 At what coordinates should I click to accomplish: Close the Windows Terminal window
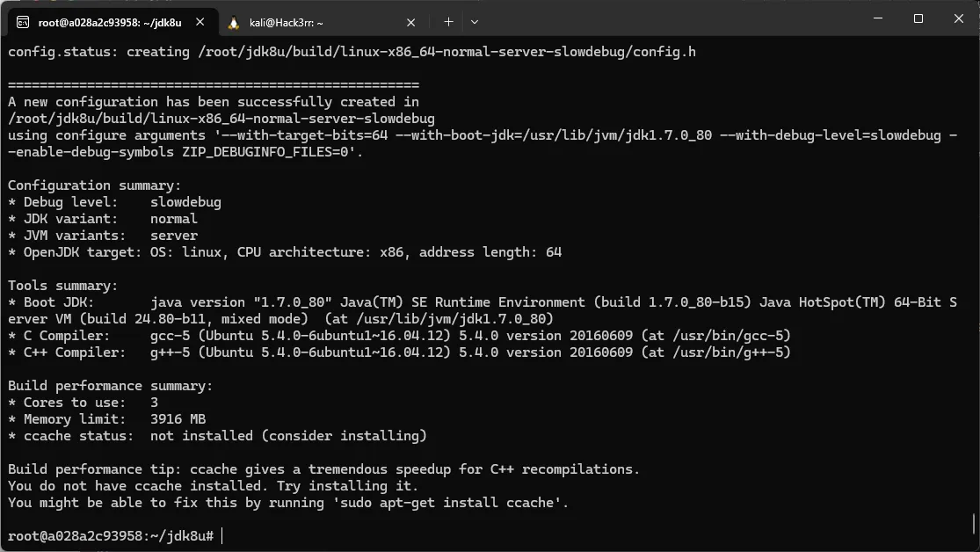(959, 18)
